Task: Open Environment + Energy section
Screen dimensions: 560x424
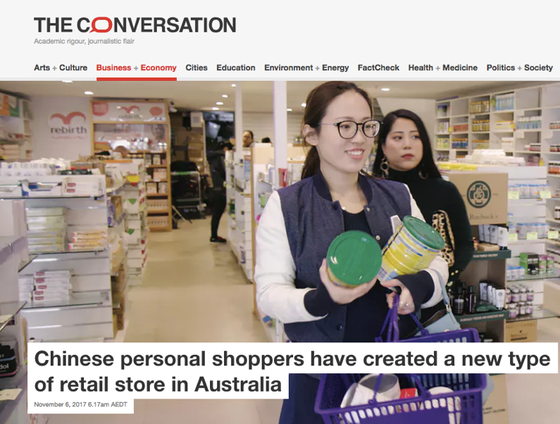Action: pos(306,68)
